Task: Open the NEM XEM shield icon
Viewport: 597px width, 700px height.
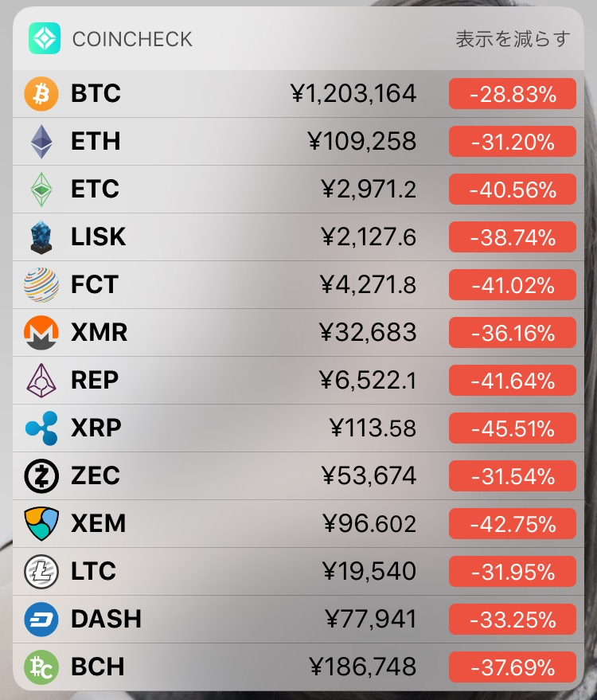Action: (x=41, y=524)
